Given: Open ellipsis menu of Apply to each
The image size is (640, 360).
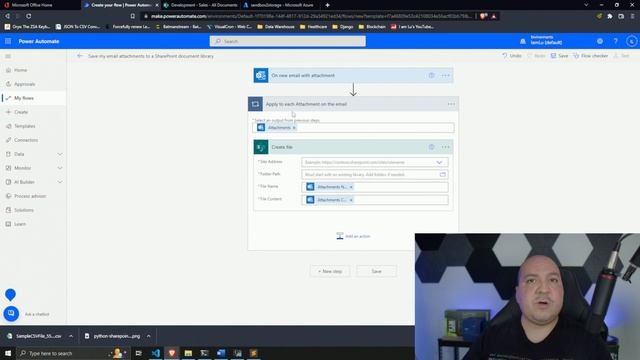Looking at the screenshot, I should tap(451, 104).
